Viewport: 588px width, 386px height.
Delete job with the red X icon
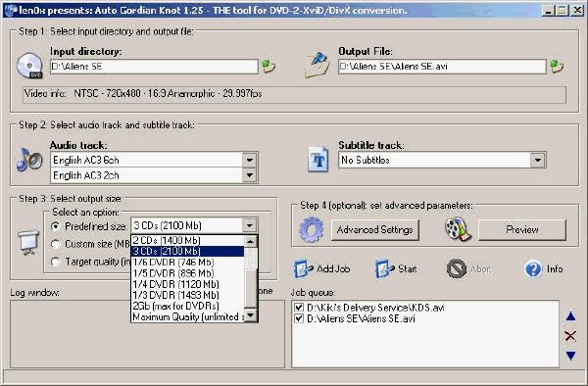point(570,336)
